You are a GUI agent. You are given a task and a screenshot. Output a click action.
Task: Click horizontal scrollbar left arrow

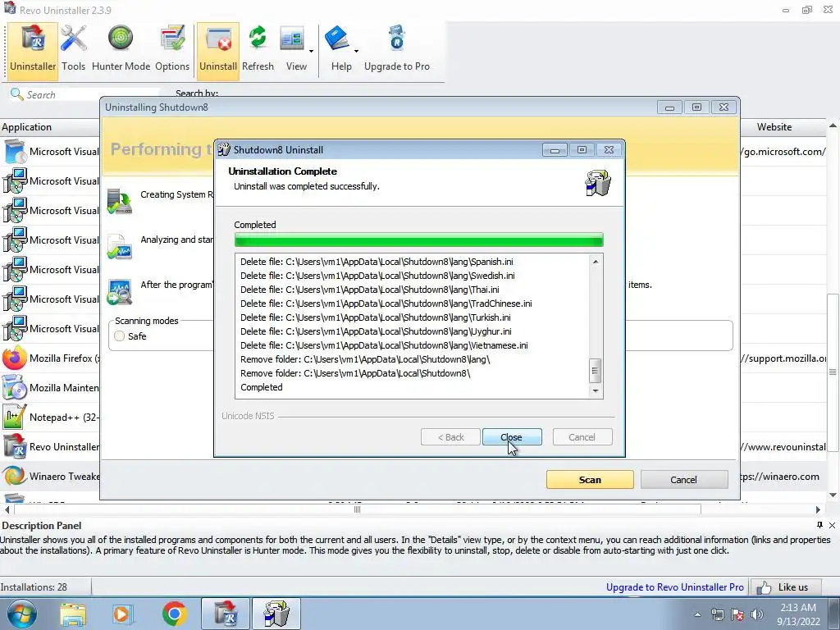click(7, 509)
